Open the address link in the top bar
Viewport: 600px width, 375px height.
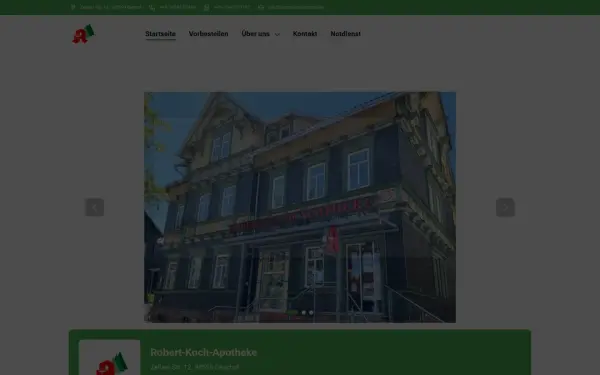click(x=111, y=7)
